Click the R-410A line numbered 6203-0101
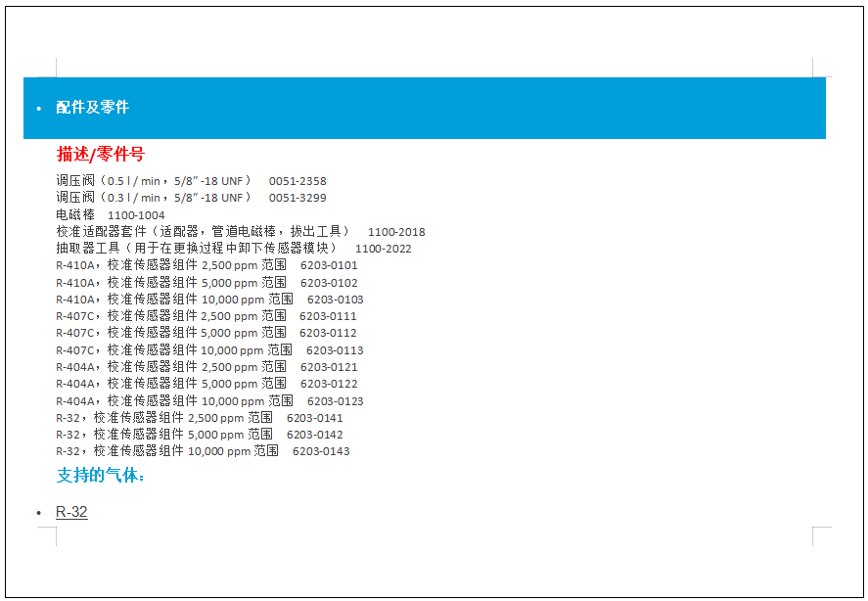 point(206,265)
